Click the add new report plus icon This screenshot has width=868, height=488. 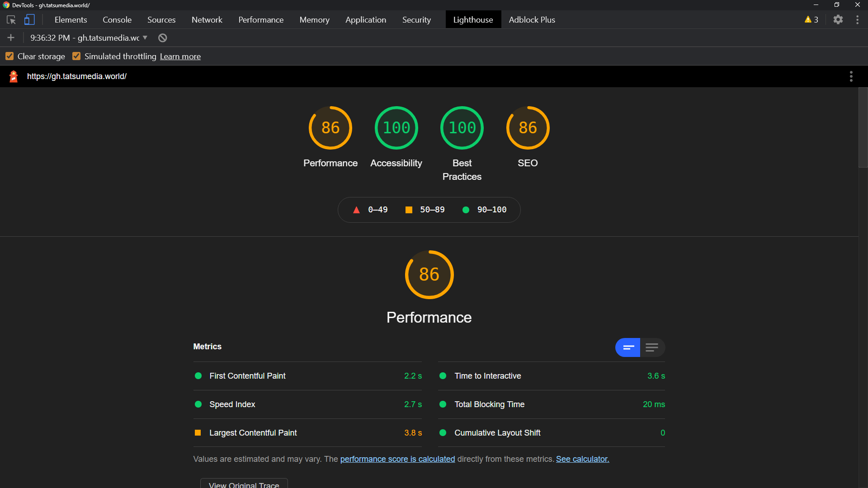tap(11, 38)
